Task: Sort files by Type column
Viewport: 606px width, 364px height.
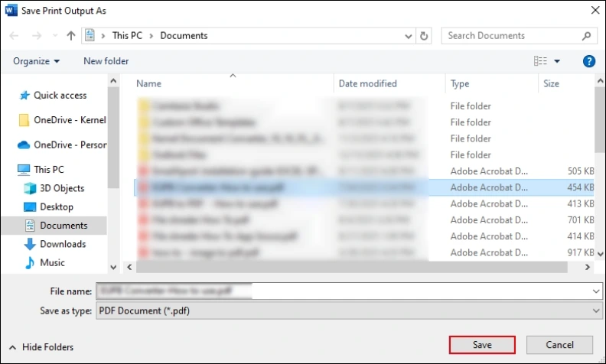Action: tap(460, 84)
